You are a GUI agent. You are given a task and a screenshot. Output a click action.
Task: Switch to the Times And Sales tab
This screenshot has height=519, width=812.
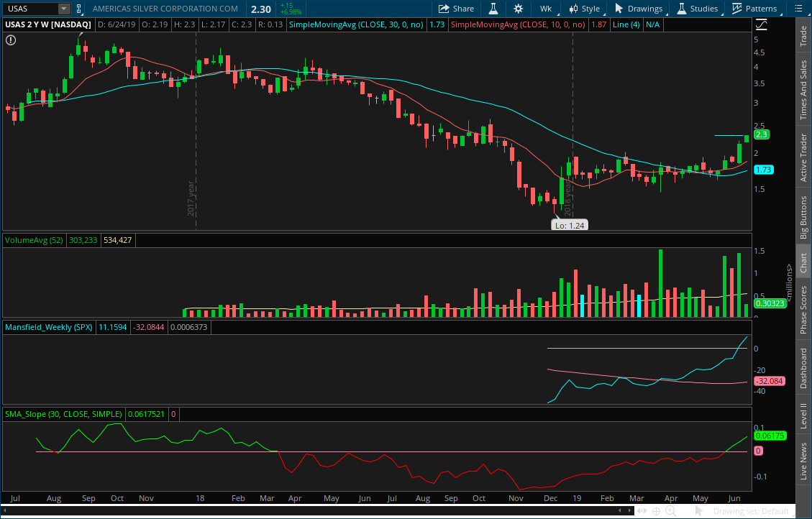[x=803, y=90]
